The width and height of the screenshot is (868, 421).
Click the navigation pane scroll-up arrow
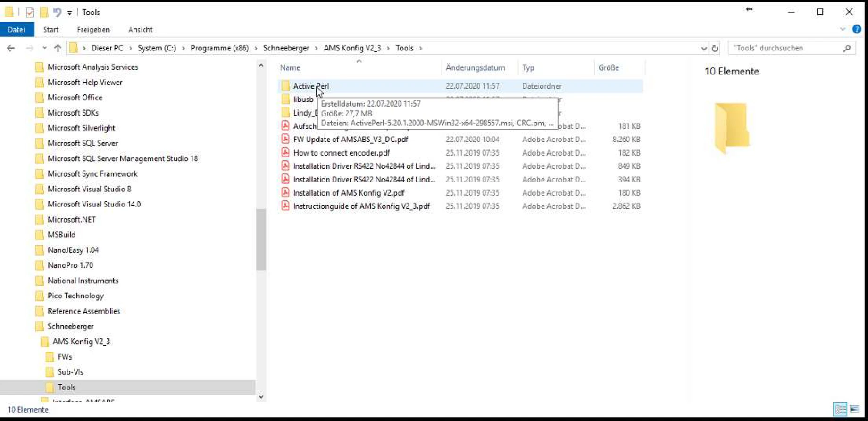coord(261,66)
